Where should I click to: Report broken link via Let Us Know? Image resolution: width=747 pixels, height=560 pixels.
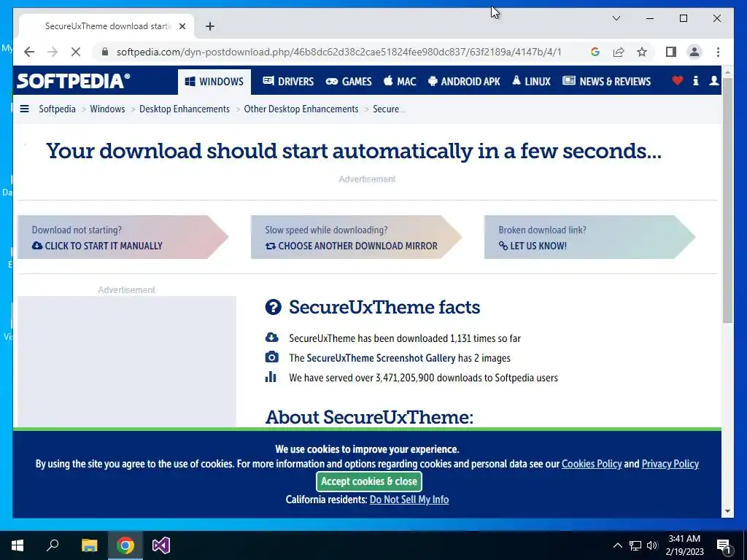(x=533, y=246)
